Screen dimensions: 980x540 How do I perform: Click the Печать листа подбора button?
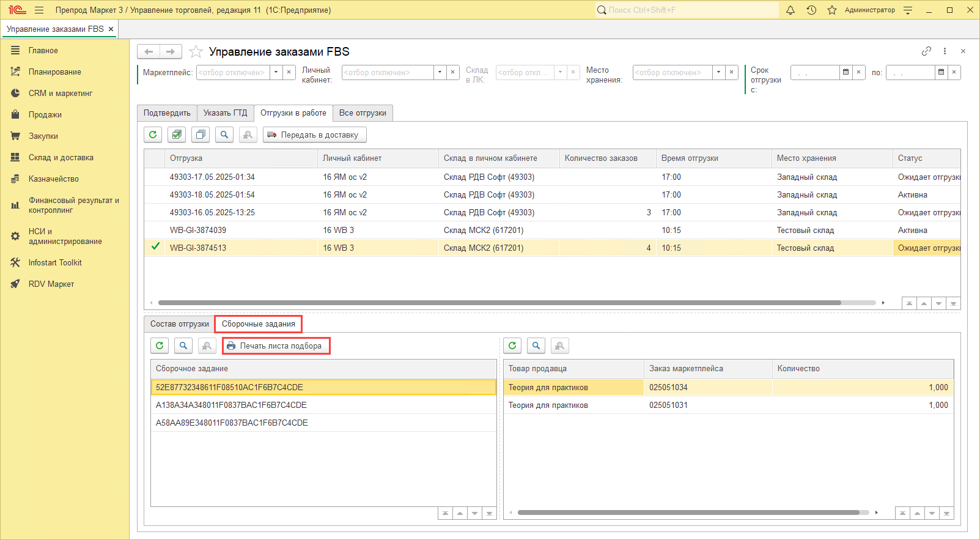(275, 346)
